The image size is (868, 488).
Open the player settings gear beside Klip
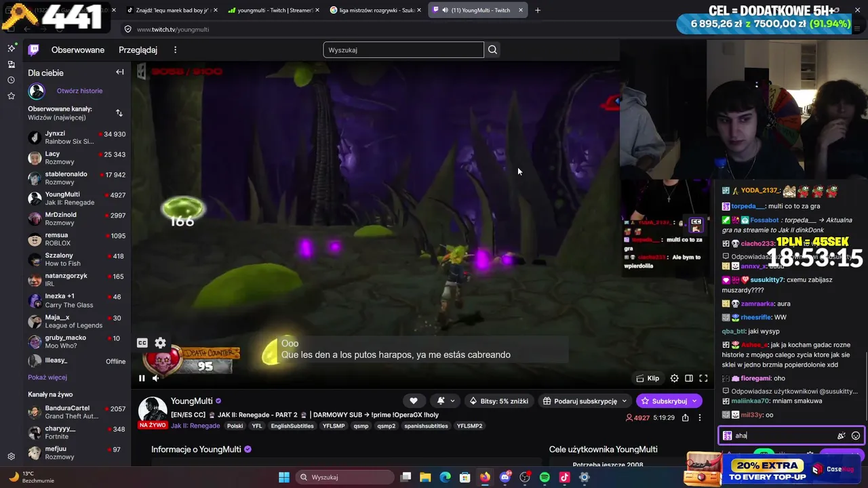[x=674, y=378]
